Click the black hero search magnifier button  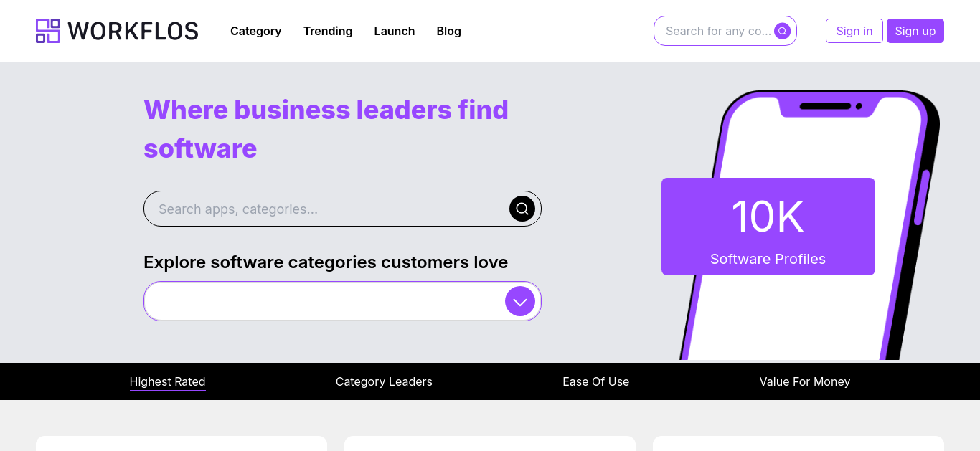pyautogui.click(x=522, y=209)
